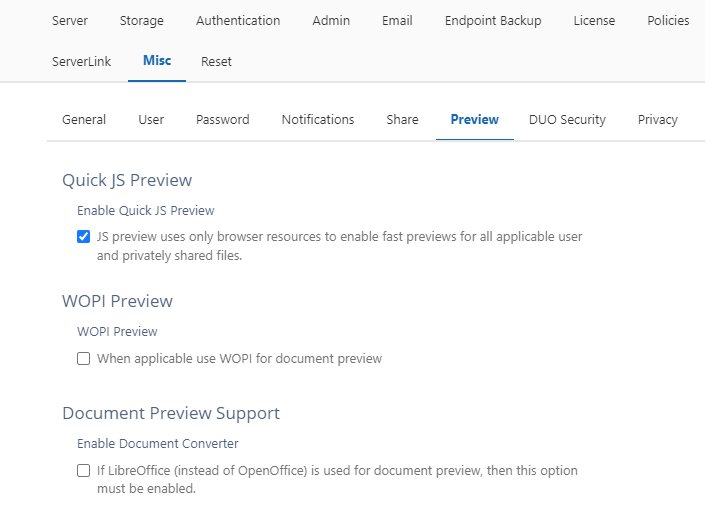The width and height of the screenshot is (705, 532).
Task: Select the Password sub-tab
Action: point(222,119)
